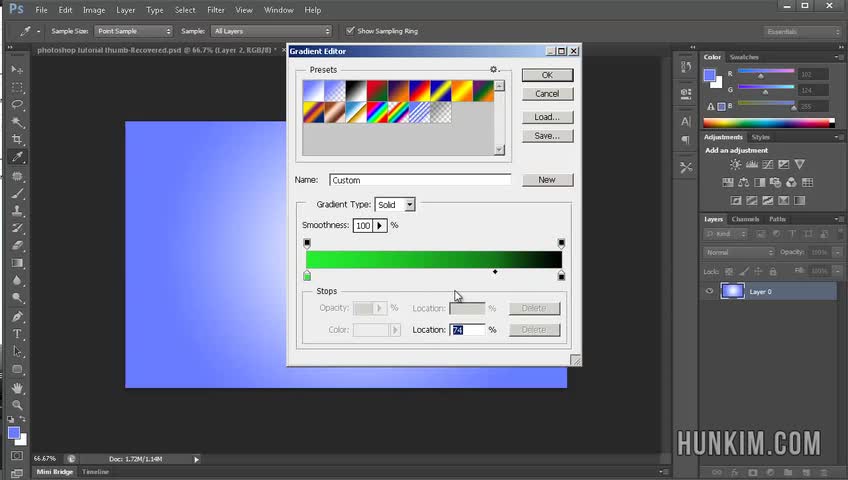This screenshot has width=848, height=480.
Task: Select the rainbow Spectrum gradient preset
Action: [x=377, y=112]
